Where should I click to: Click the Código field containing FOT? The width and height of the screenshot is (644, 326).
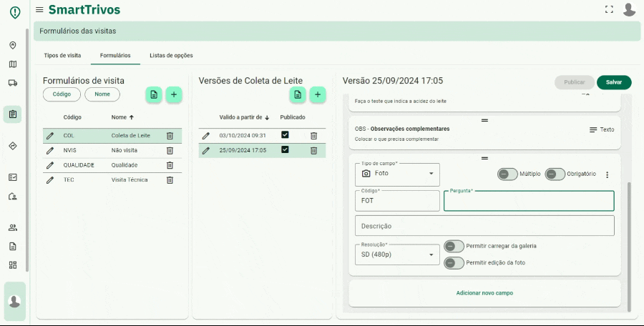[x=397, y=201]
